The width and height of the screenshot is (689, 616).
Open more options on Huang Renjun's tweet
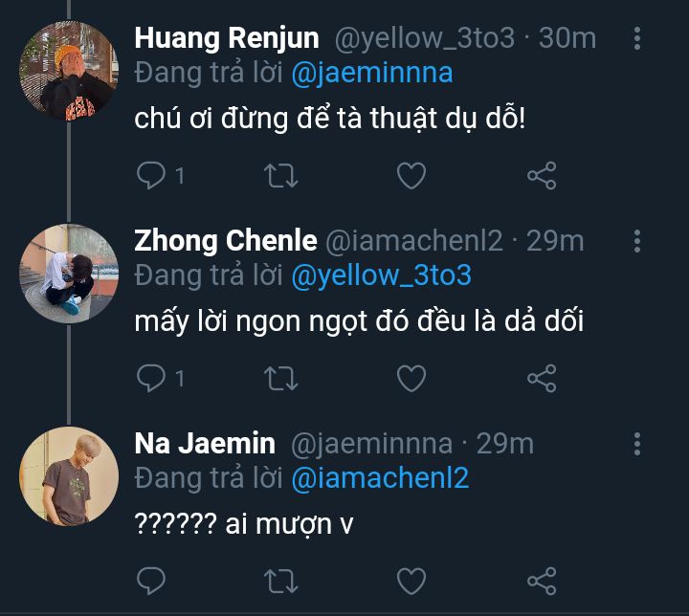pos(638,39)
